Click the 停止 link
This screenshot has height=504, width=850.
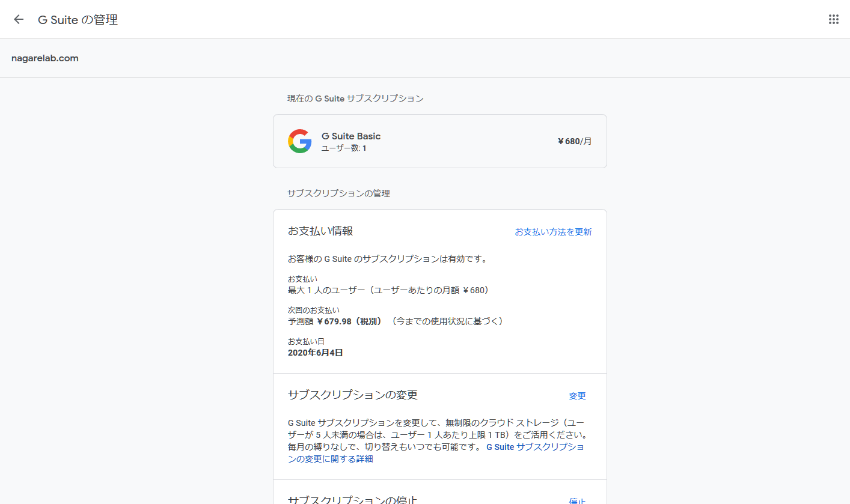[x=577, y=500]
